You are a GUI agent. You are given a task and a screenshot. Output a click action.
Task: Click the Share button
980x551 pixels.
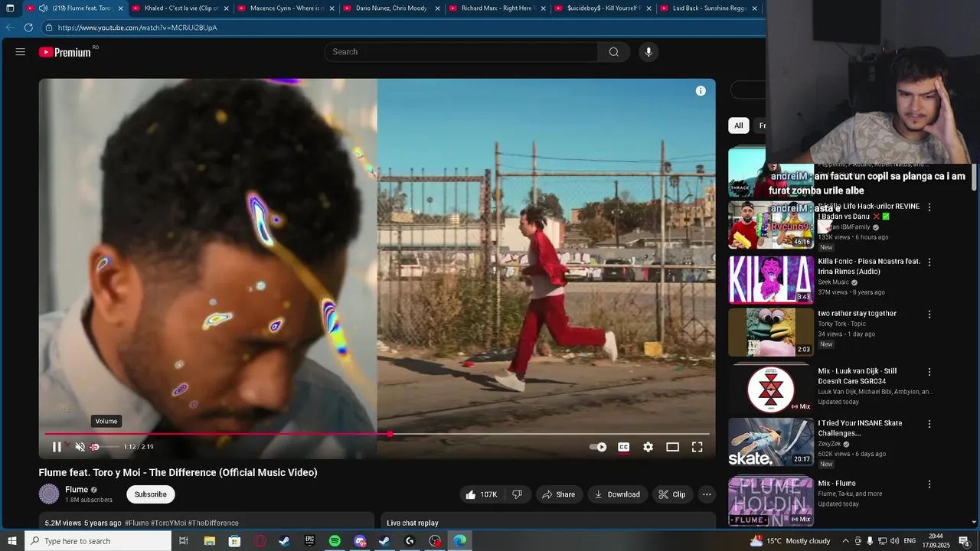click(x=558, y=494)
